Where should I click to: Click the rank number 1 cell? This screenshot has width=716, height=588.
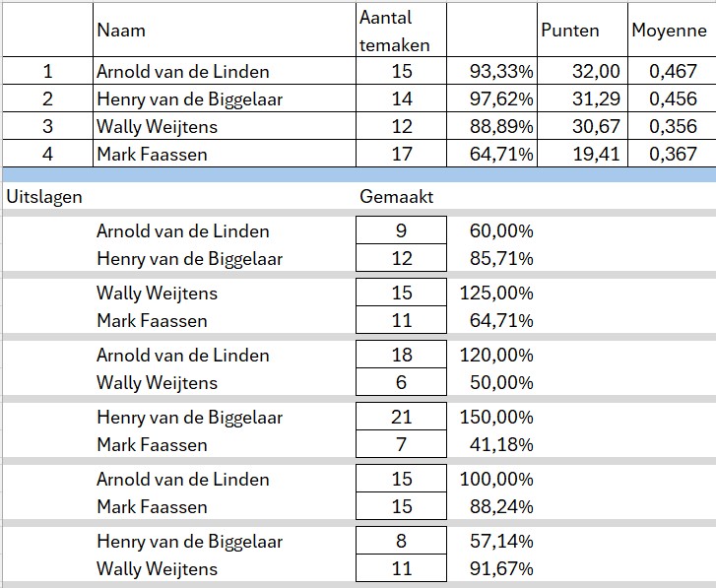[x=47, y=71]
